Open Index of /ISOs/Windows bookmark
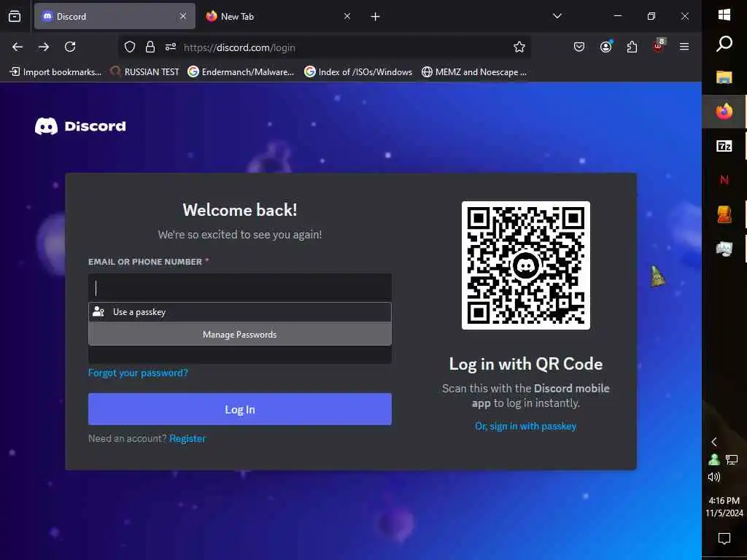The height and width of the screenshot is (560, 747). (358, 72)
